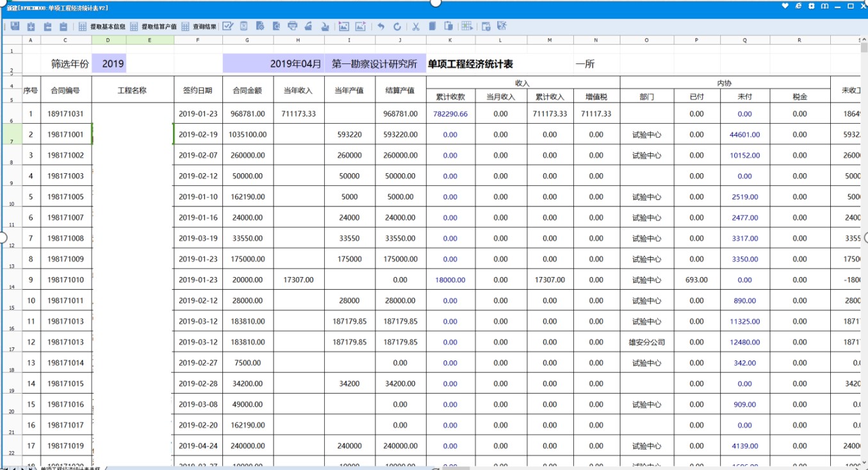Click the next sheet navigation arrow

click(22, 467)
